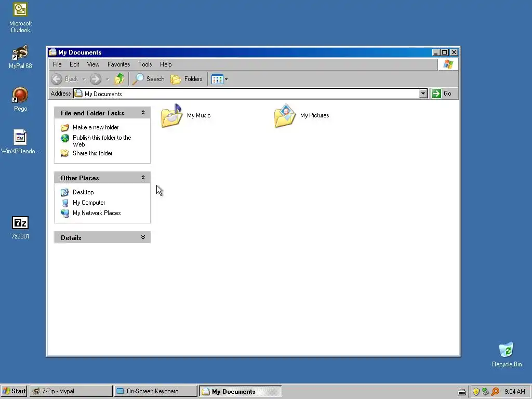532x399 pixels.
Task: Switch to On-Screen Keyboard taskbar button
Action: click(156, 391)
